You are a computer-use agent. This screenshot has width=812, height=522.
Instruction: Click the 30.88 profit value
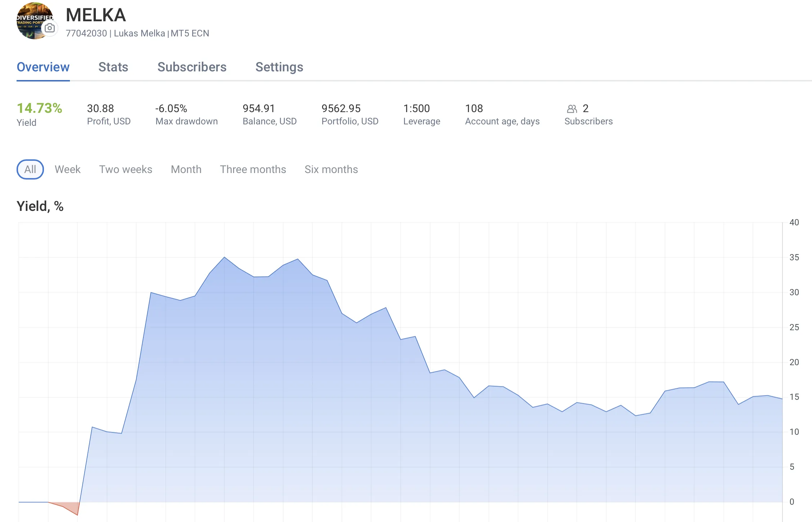101,109
